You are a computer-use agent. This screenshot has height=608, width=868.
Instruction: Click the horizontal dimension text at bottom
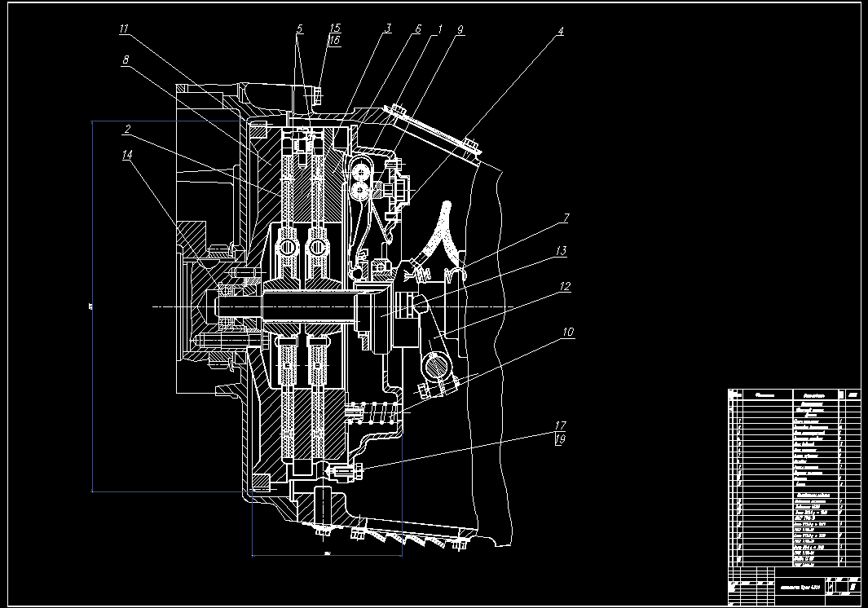pyautogui.click(x=327, y=553)
